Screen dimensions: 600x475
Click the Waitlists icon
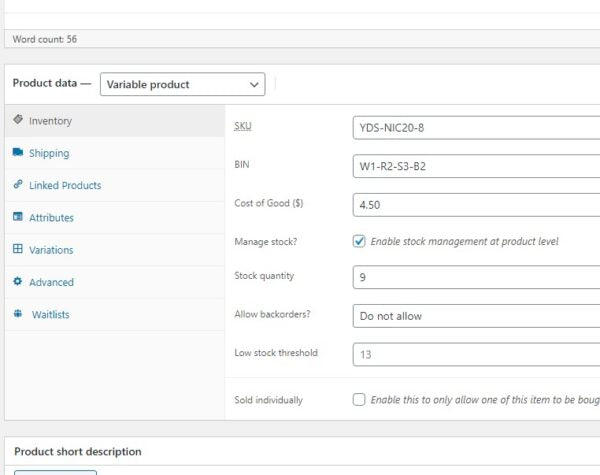pyautogui.click(x=19, y=314)
